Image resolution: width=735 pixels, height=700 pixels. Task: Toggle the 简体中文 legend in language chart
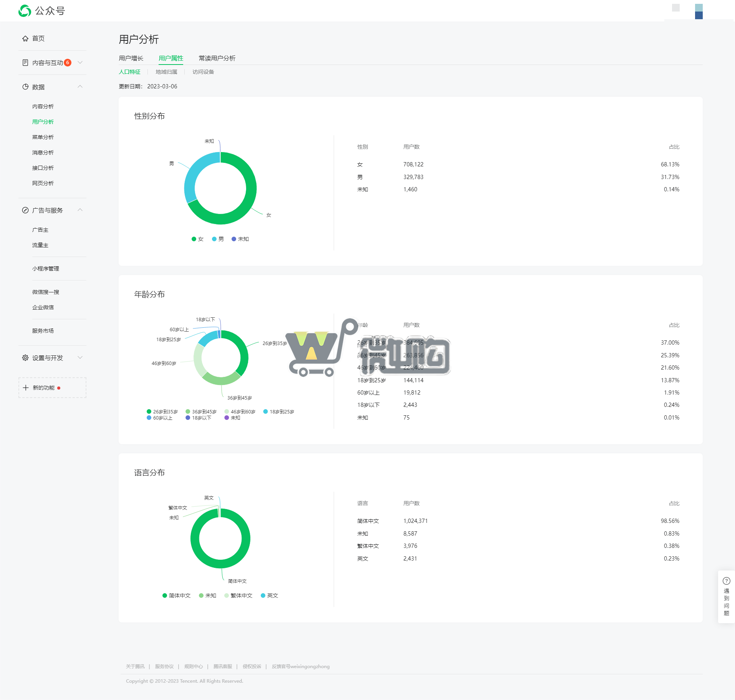(176, 595)
